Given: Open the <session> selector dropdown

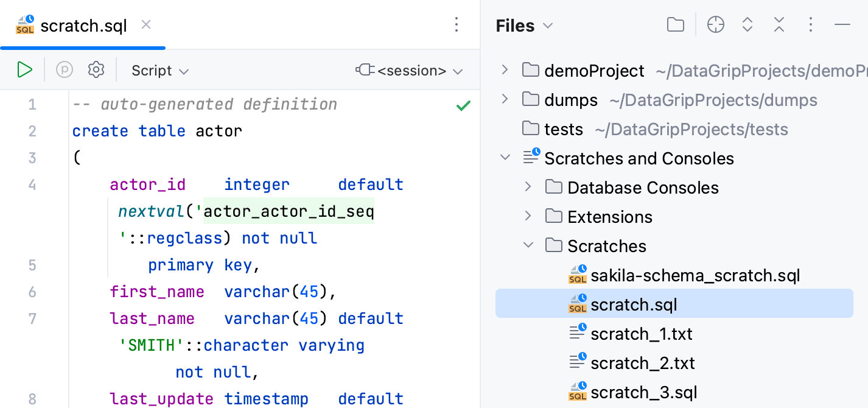Looking at the screenshot, I should pyautogui.click(x=409, y=70).
